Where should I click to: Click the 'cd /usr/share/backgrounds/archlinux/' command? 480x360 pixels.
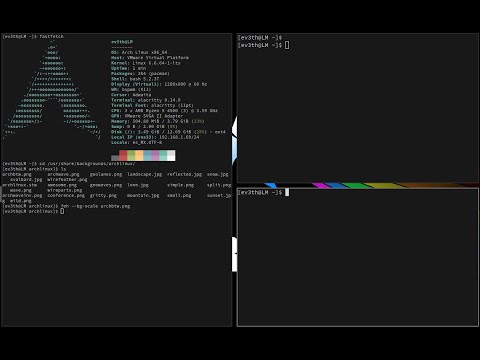(x=87, y=164)
